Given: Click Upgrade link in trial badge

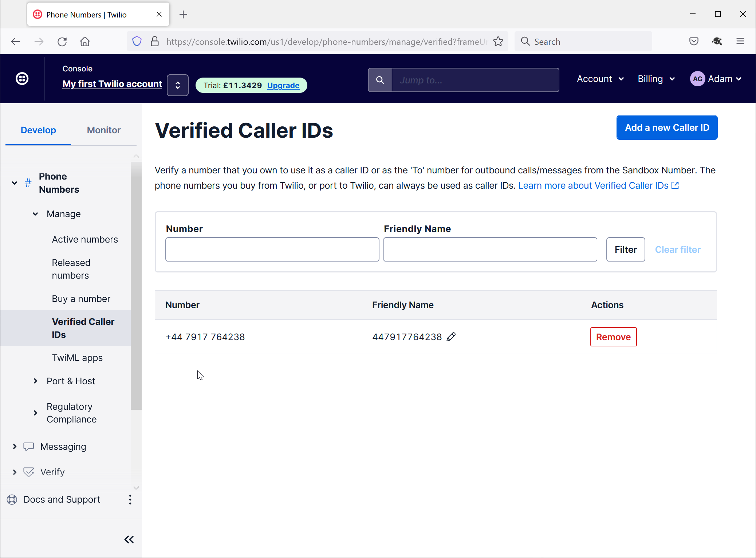Looking at the screenshot, I should [x=283, y=86].
